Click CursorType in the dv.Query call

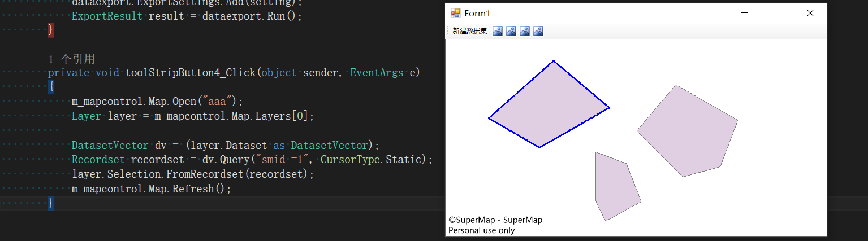pyautogui.click(x=349, y=160)
